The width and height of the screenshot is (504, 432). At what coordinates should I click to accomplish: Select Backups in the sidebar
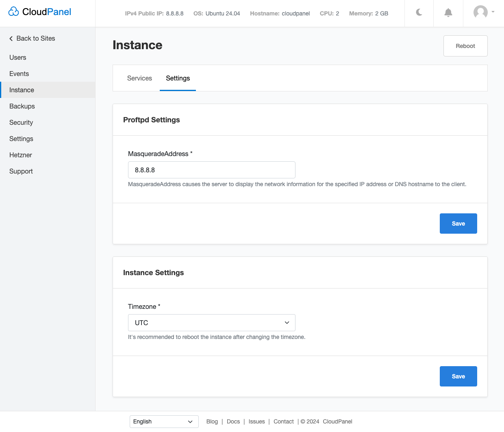22,106
